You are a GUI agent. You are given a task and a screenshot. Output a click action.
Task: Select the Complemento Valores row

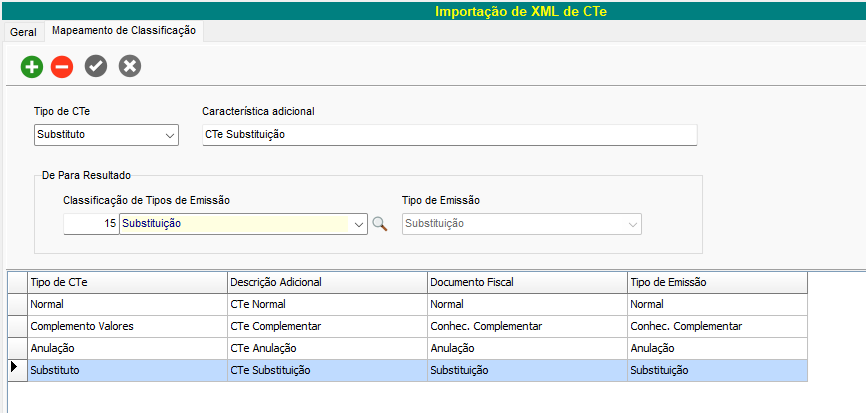pyautogui.click(x=127, y=326)
